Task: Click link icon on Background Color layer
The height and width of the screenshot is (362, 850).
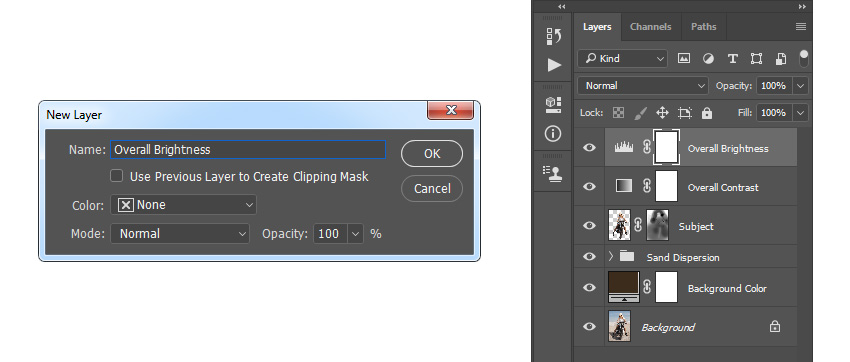Action: click(646, 287)
